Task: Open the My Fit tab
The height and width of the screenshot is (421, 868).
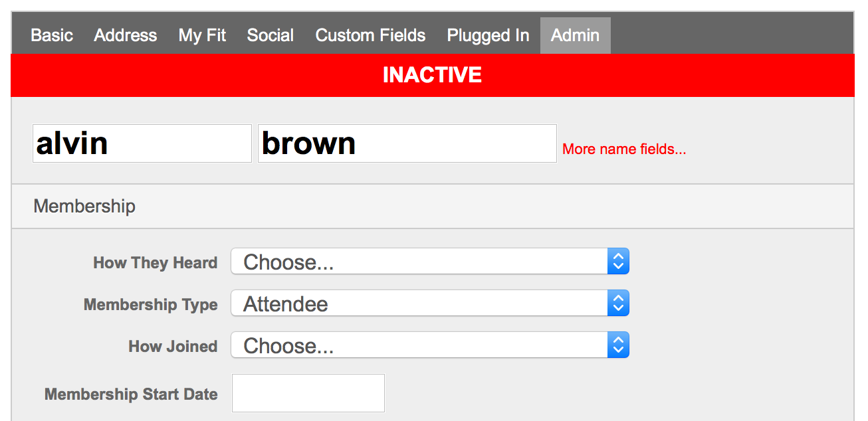Action: pyautogui.click(x=202, y=35)
